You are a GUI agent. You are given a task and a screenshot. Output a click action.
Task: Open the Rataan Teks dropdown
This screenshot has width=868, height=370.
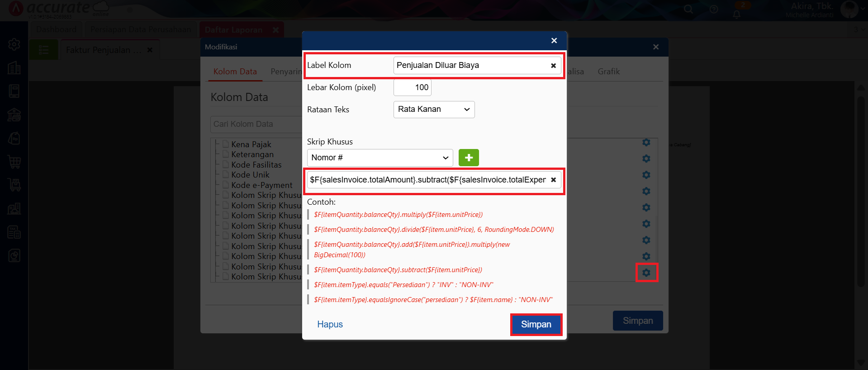tap(434, 110)
